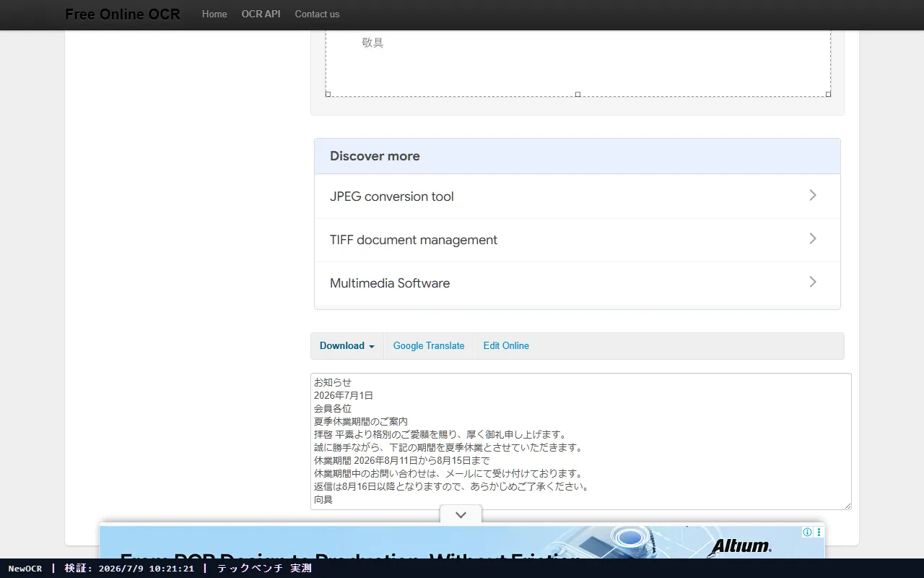Click inside the OCR result text area
The width and height of the screenshot is (924, 578).
pos(581,441)
